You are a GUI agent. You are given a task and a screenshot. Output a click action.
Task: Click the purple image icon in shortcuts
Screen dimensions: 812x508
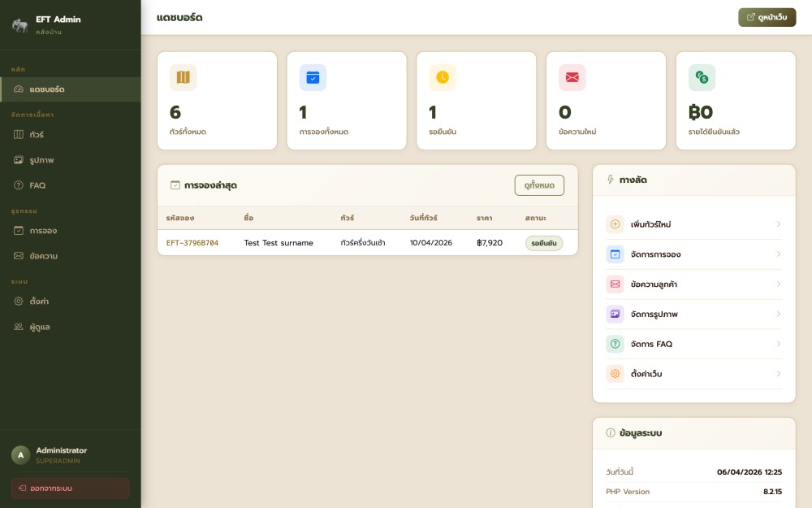pyautogui.click(x=615, y=314)
